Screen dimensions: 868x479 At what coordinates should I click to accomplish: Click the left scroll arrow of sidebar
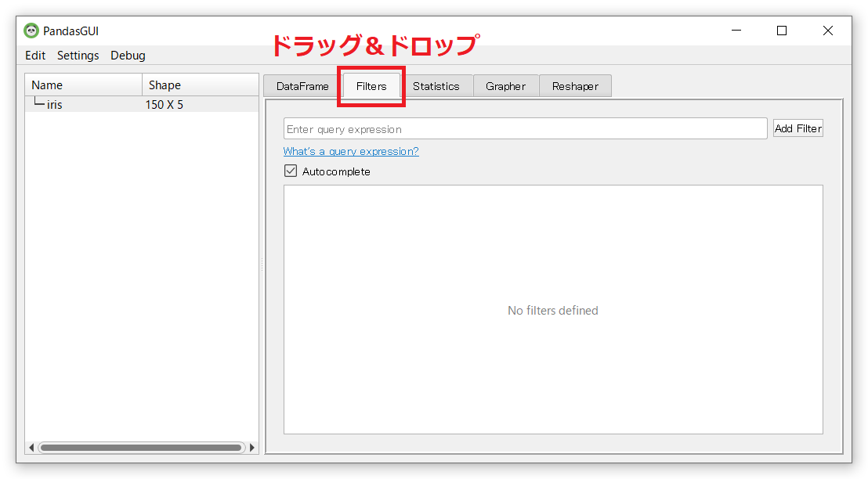coord(31,448)
